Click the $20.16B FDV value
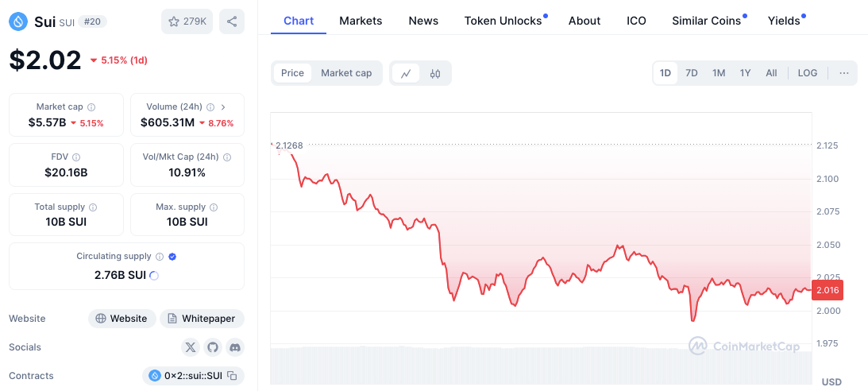This screenshot has width=868, height=391. (66, 172)
